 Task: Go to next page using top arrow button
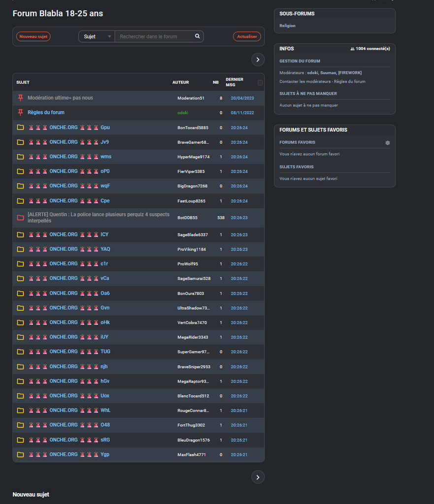click(x=258, y=60)
